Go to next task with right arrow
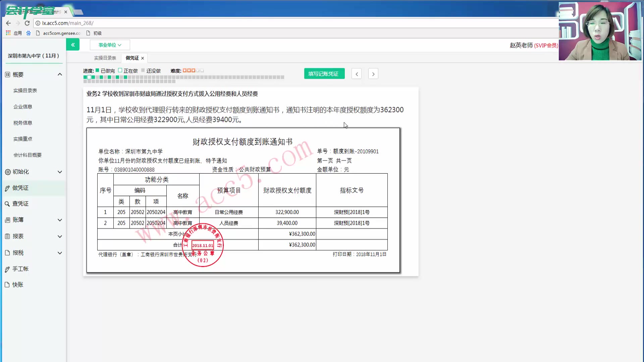The height and width of the screenshot is (362, 644). [x=373, y=74]
